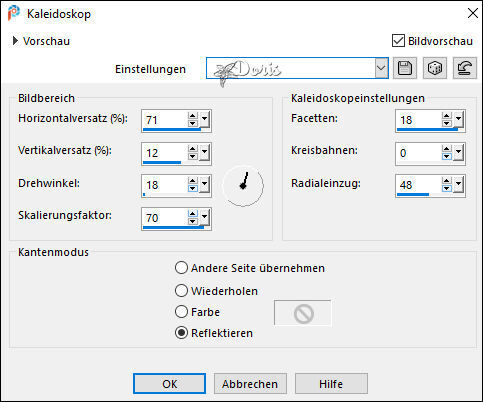Click the Abbrechen button
Image resolution: width=483 pixels, height=402 pixels.
[250, 384]
